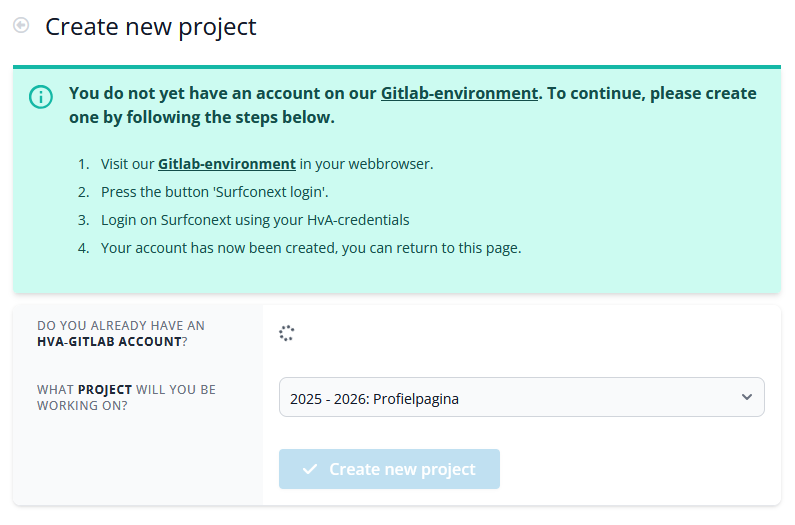Open the Gitlab-environment link in the bold heading
795x525 pixels.
tap(459, 93)
